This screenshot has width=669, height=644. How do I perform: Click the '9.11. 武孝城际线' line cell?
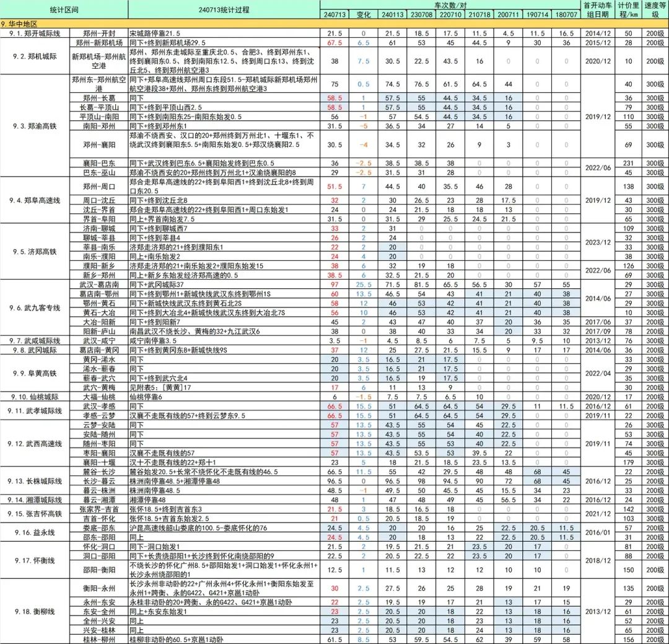point(35,411)
